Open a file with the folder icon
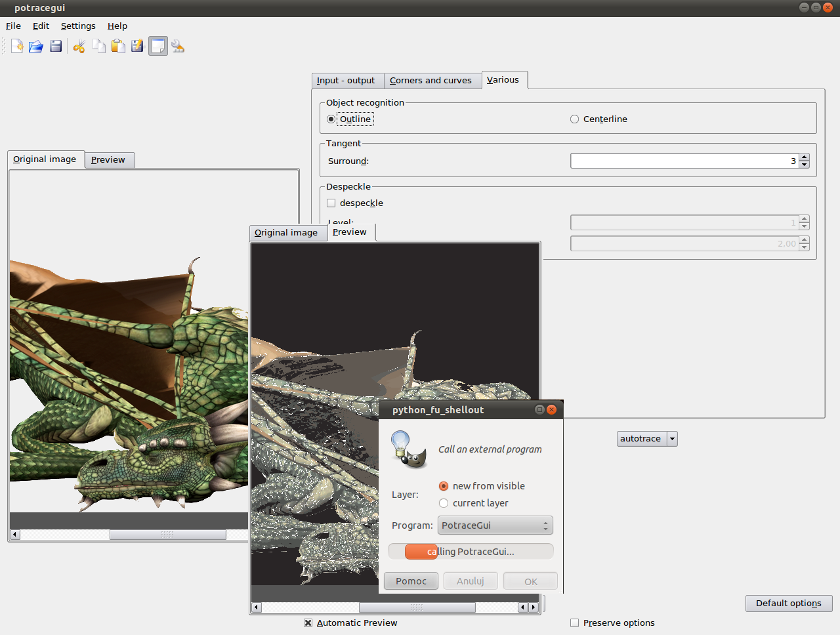840x635 pixels. [36, 46]
